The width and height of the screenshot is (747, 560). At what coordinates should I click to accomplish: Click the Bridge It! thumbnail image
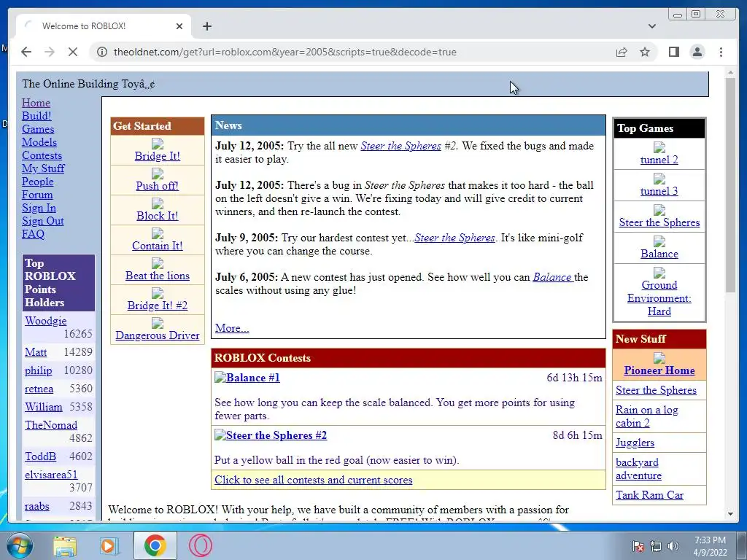(x=158, y=144)
